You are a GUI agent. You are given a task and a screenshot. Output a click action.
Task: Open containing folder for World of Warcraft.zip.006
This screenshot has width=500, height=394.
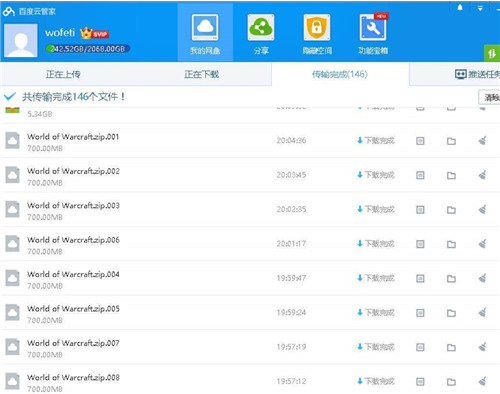click(x=451, y=244)
